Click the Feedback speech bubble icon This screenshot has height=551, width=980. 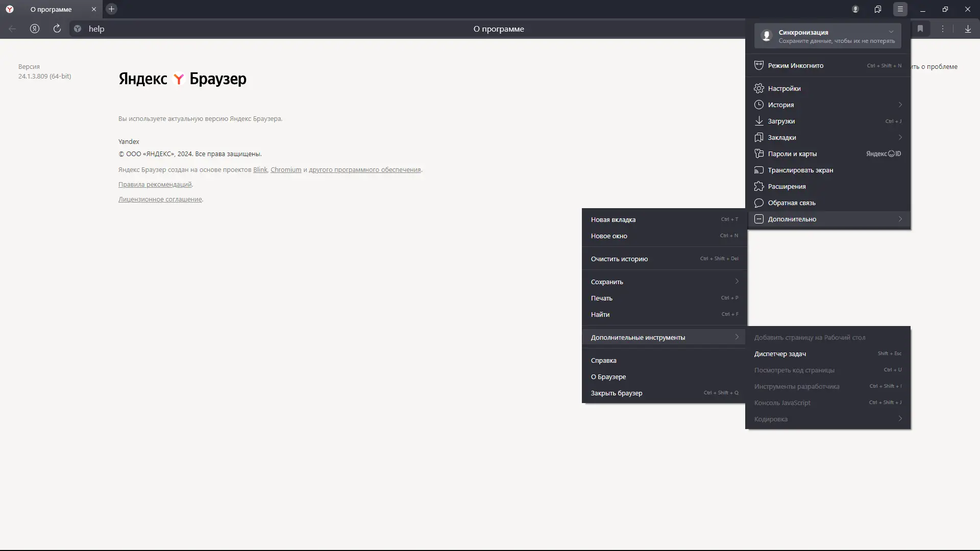(x=758, y=203)
